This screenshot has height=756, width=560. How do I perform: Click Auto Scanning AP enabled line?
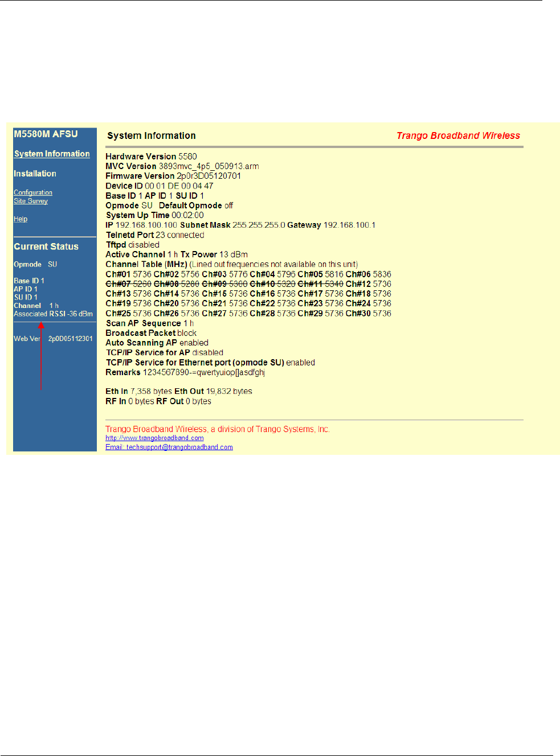point(157,343)
